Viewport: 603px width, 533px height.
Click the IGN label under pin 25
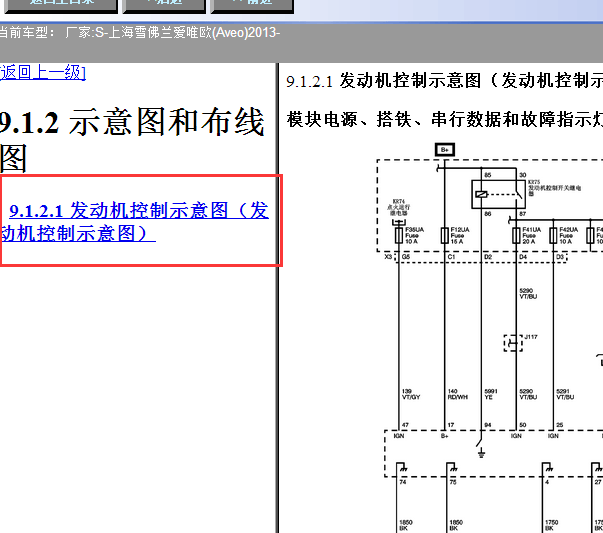pos(553,436)
